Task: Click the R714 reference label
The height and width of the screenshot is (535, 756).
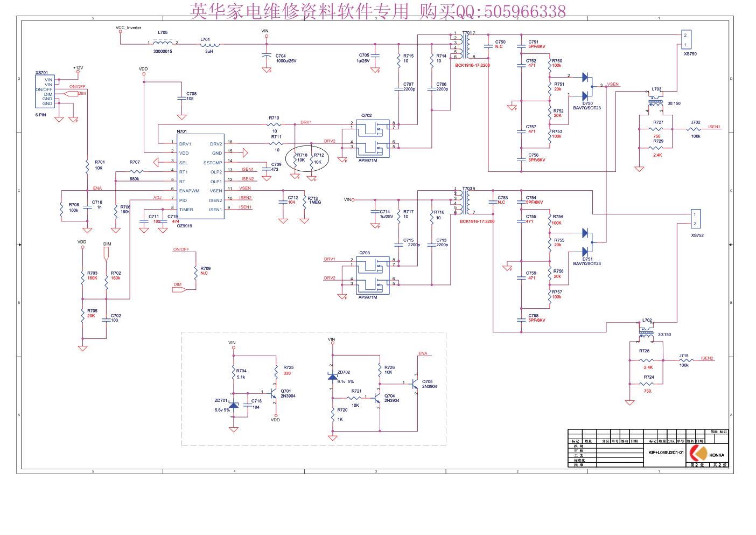Action: click(441, 56)
